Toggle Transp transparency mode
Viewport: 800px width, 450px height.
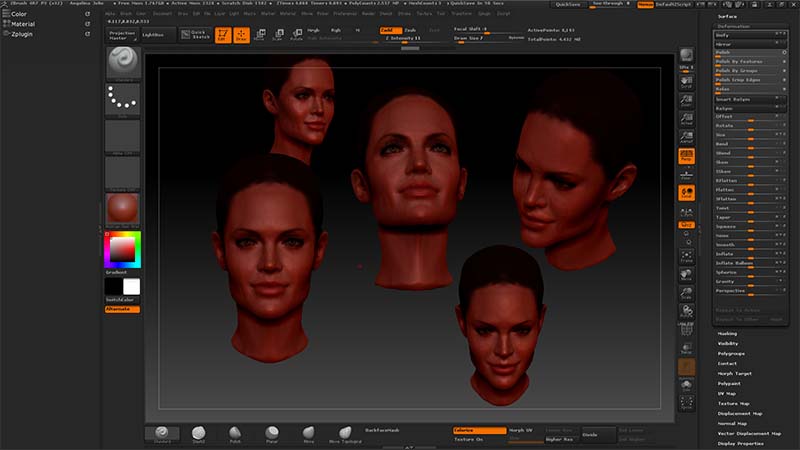click(686, 348)
